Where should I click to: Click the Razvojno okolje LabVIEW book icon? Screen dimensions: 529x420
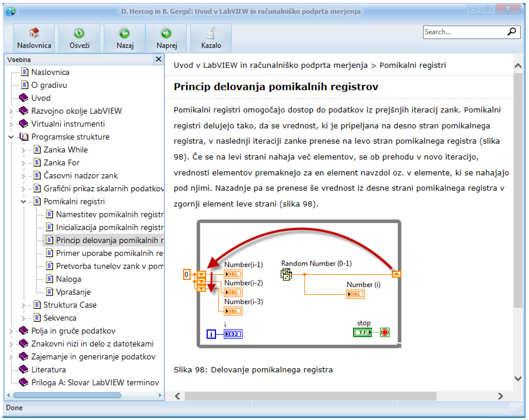23,111
